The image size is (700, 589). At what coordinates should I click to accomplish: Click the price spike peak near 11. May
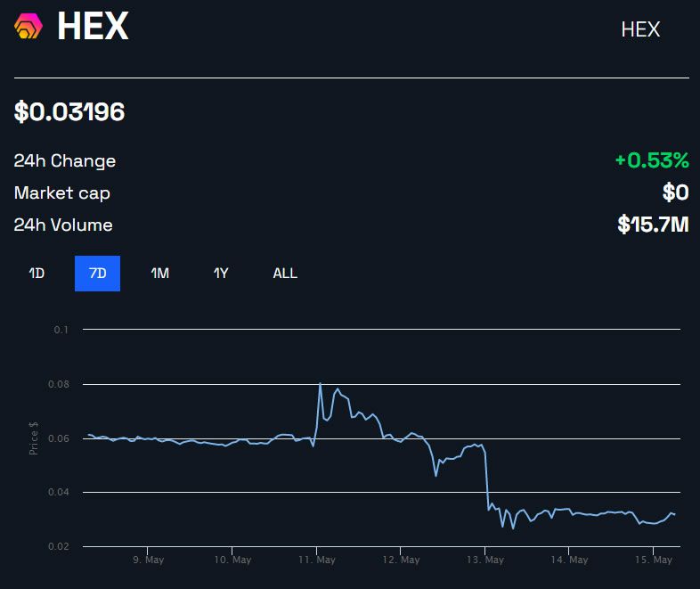click(x=320, y=384)
